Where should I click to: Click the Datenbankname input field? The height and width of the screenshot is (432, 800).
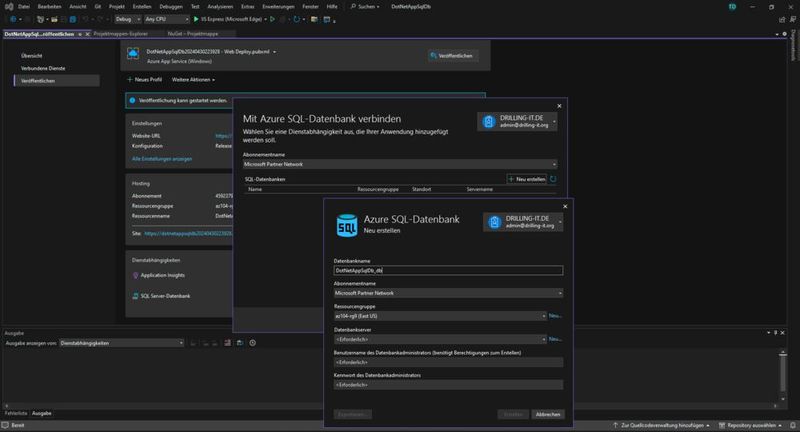coord(447,270)
